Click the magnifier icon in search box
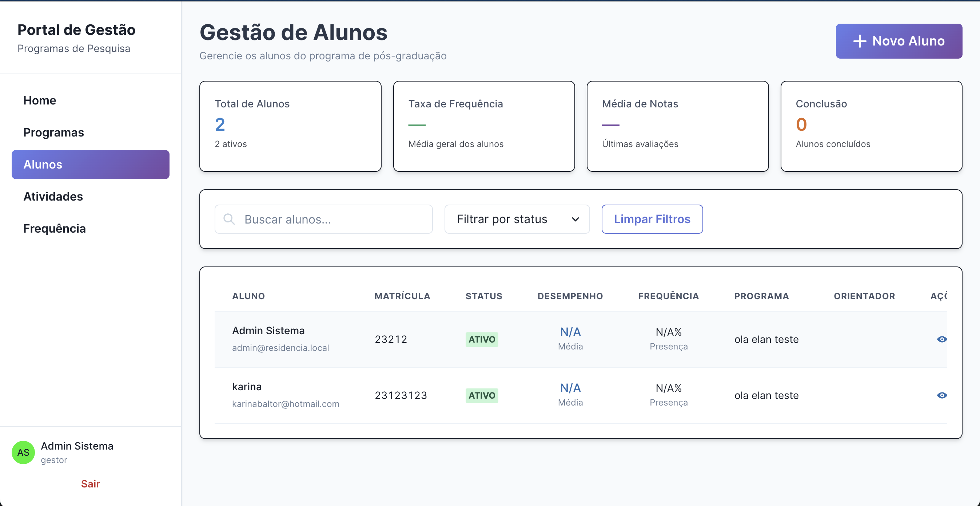 (x=229, y=219)
